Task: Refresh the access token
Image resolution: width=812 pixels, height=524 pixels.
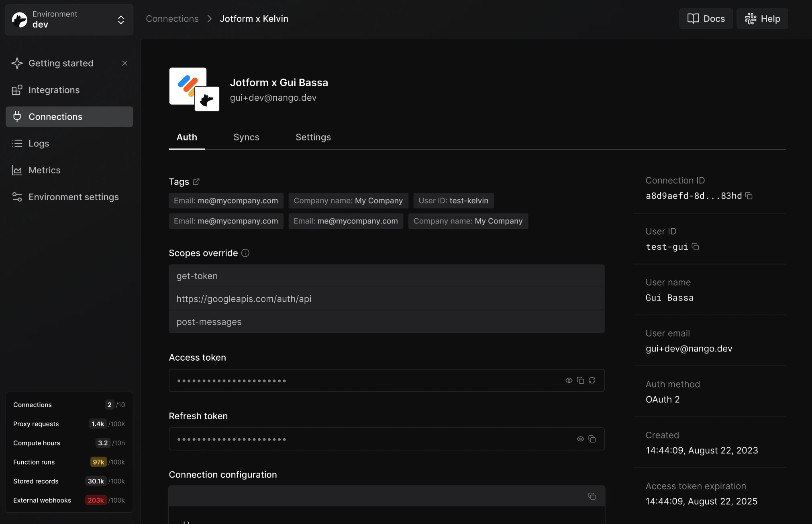Action: (592, 380)
